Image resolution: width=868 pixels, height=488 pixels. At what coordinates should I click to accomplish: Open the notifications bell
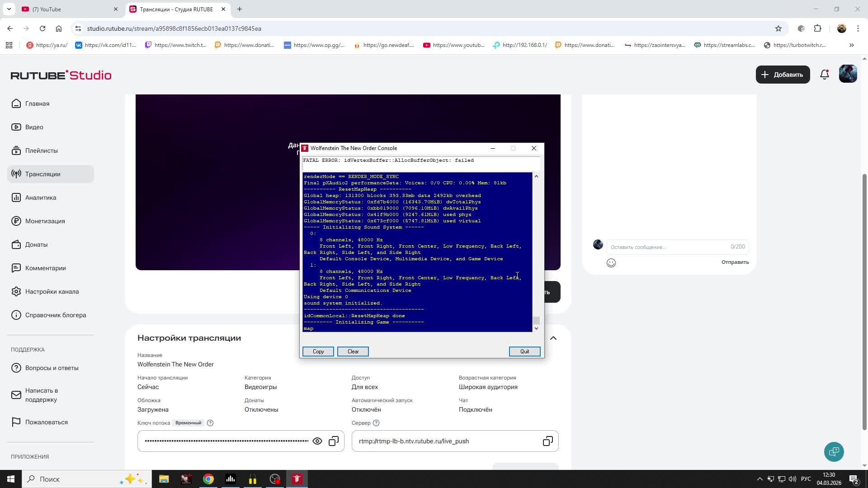pos(824,75)
